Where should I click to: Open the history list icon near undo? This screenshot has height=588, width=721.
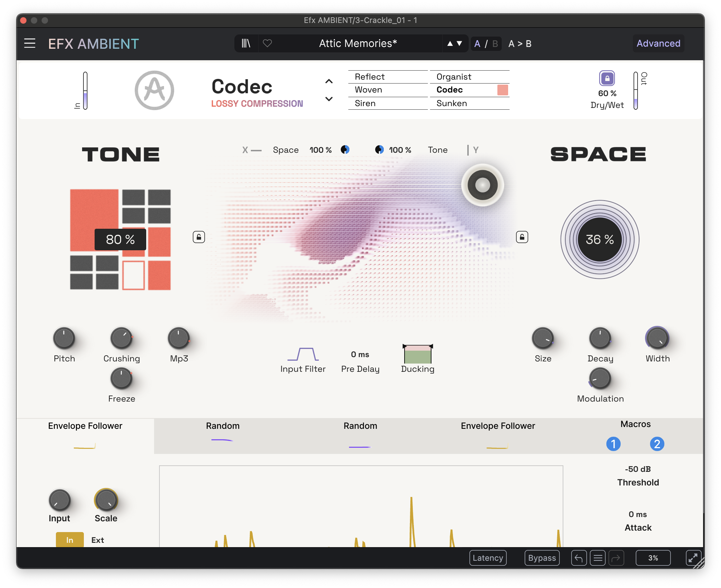pos(598,558)
